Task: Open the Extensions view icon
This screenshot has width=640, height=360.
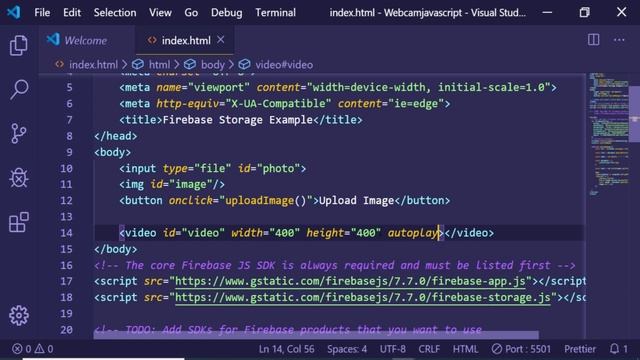Action: 19,222
